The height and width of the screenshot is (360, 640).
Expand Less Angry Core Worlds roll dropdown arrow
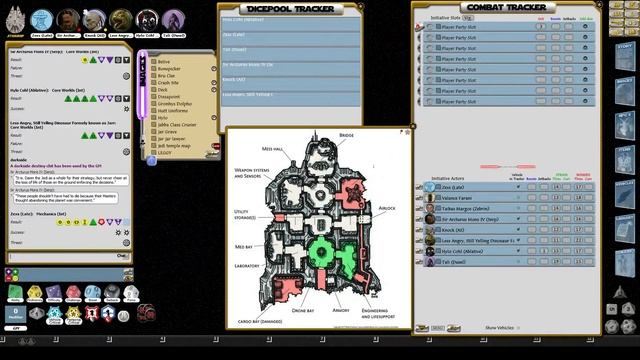click(127, 135)
